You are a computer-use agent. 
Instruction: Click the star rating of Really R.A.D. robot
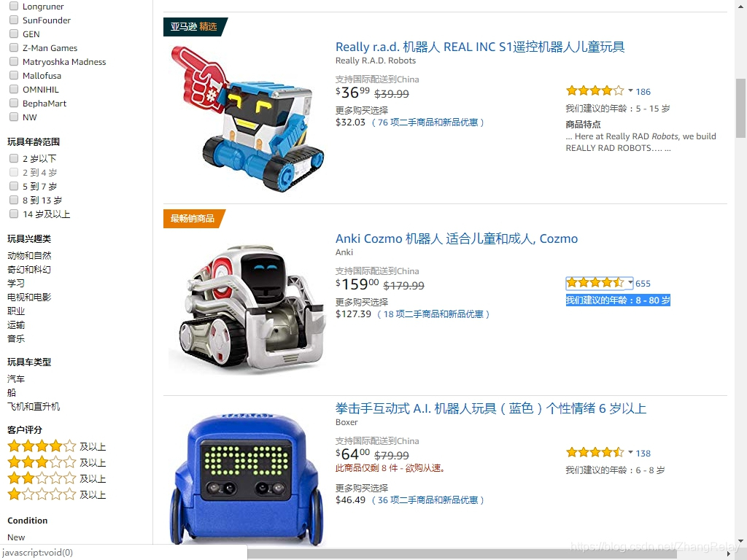[x=595, y=91]
